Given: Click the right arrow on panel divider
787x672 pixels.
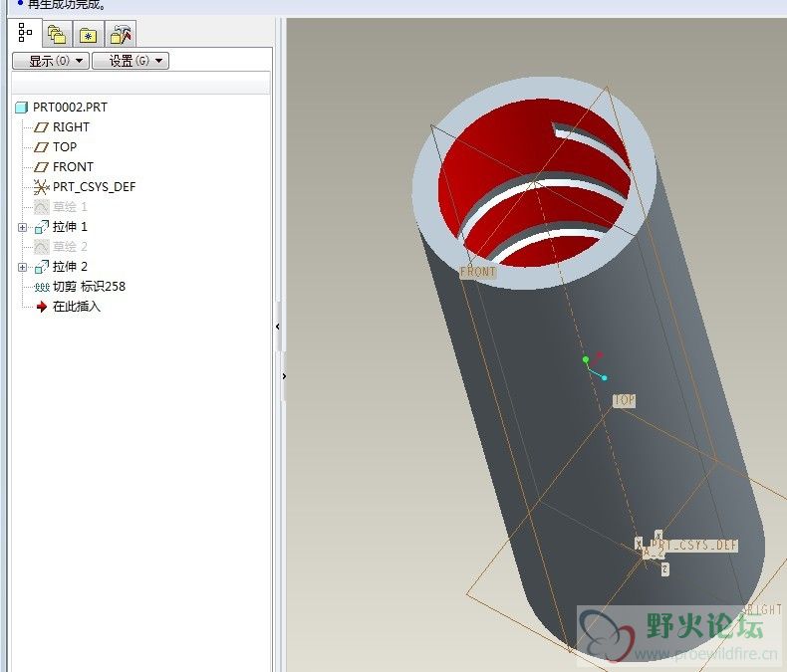Looking at the screenshot, I should coord(284,376).
